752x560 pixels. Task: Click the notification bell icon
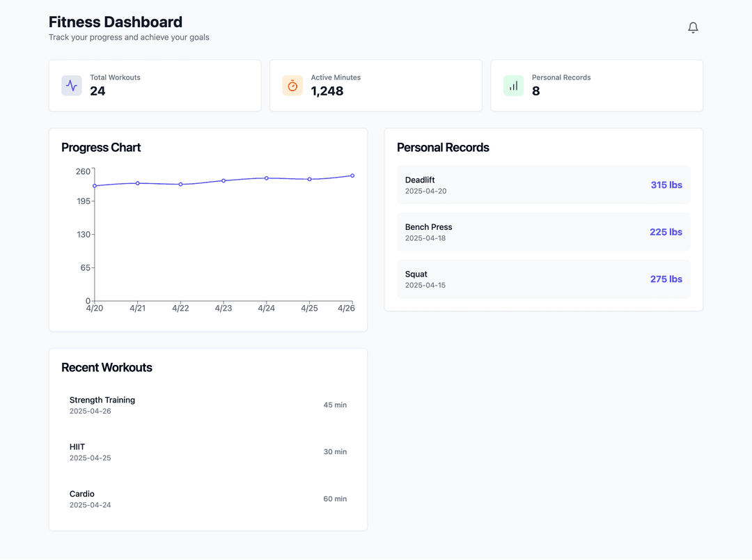[693, 28]
